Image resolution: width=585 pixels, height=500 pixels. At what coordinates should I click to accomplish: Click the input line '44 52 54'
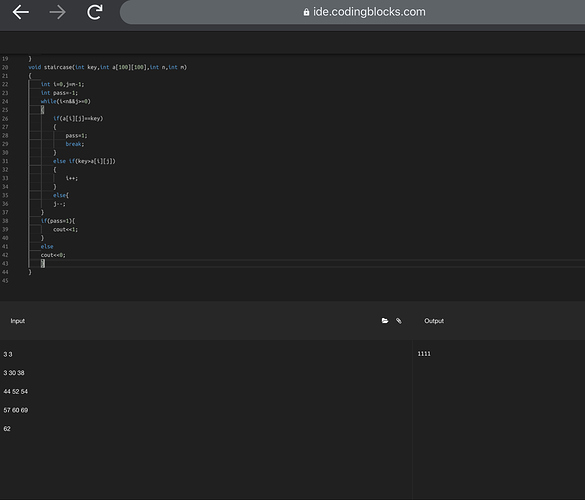(16, 392)
